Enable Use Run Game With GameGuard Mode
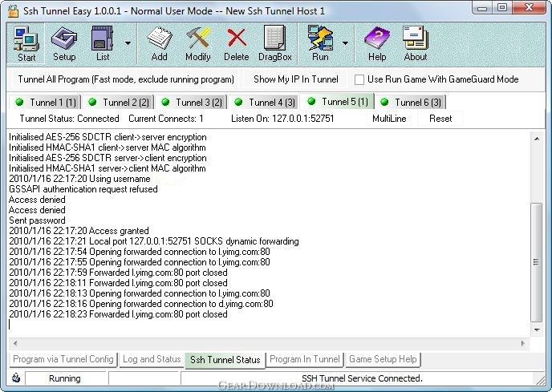Viewport: 552px width, 392px height. [x=359, y=79]
